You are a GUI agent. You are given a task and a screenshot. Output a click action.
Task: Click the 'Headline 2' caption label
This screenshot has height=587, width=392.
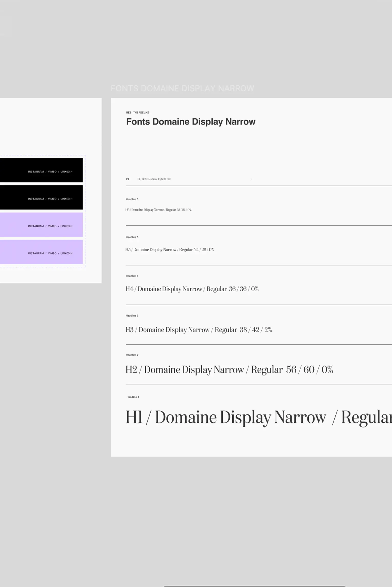click(x=132, y=355)
